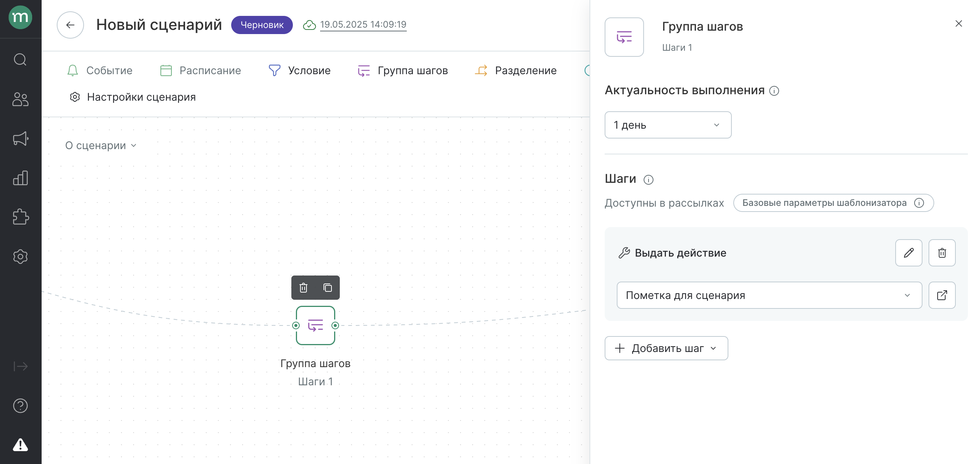Open the green "m" home logo
The height and width of the screenshot is (464, 980).
(x=20, y=17)
